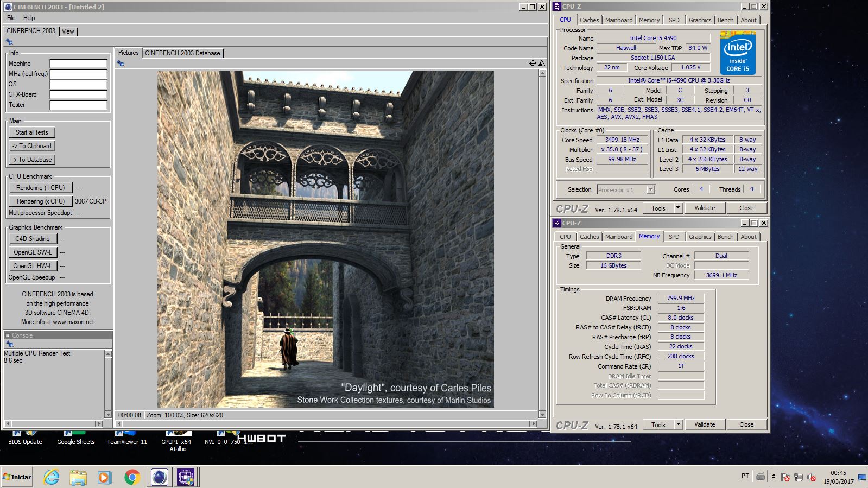The height and width of the screenshot is (488, 868).
Task: Click Validate in the lower CPU-Z window
Action: click(x=705, y=424)
